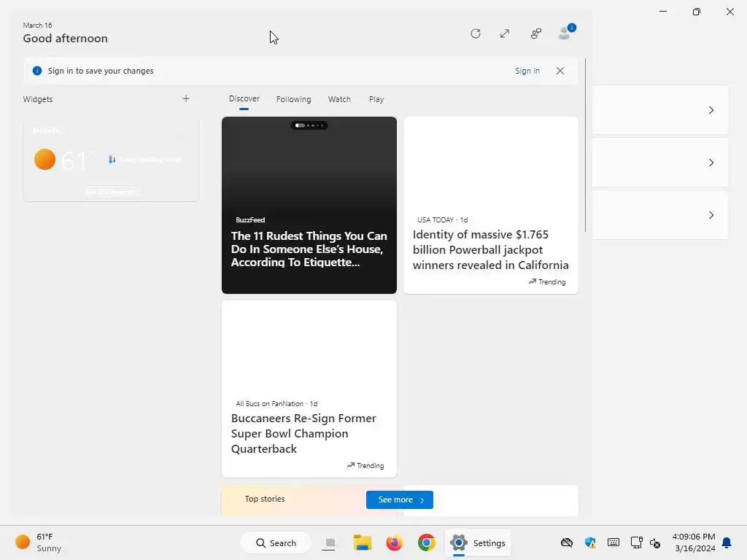Click the Good afternoon greeting
Viewport: 747px width, 560px height.
pyautogui.click(x=65, y=39)
